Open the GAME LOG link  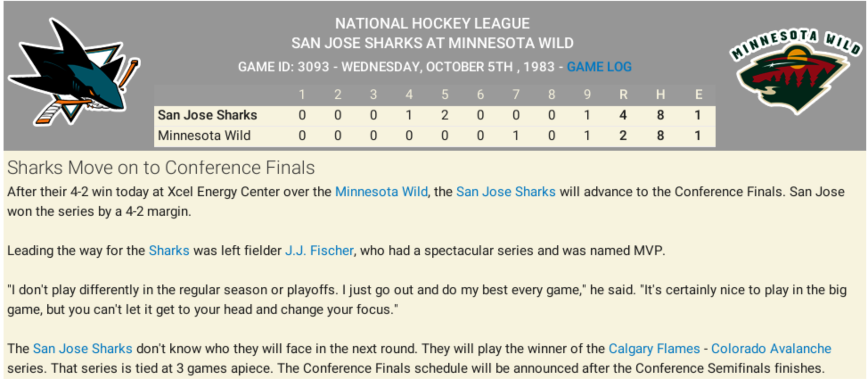pyautogui.click(x=599, y=67)
